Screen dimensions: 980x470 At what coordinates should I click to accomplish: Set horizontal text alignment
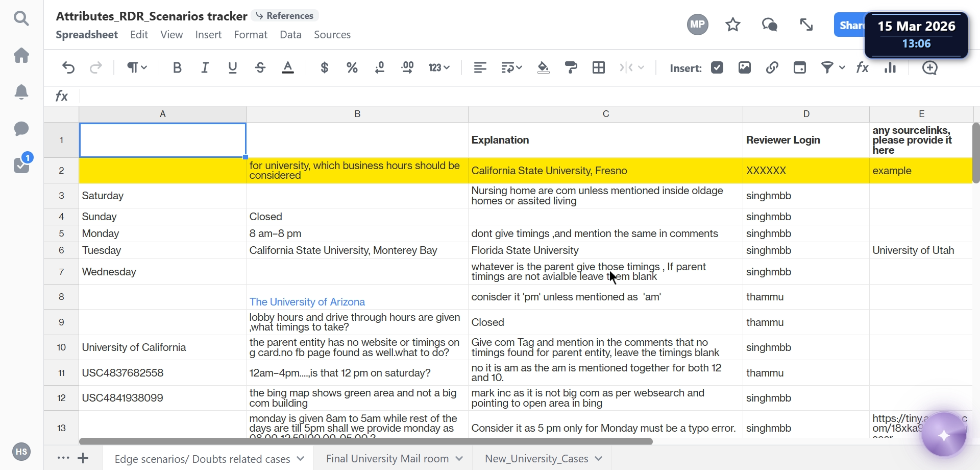[x=480, y=67]
